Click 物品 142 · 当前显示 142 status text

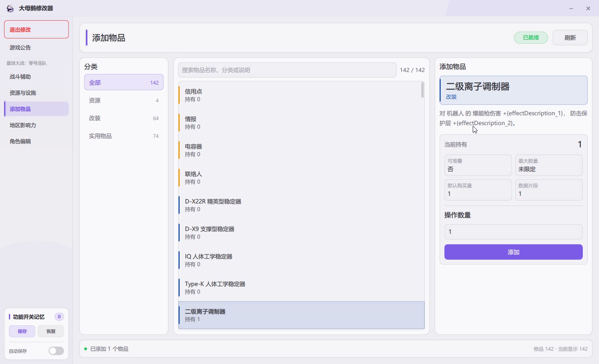561,349
